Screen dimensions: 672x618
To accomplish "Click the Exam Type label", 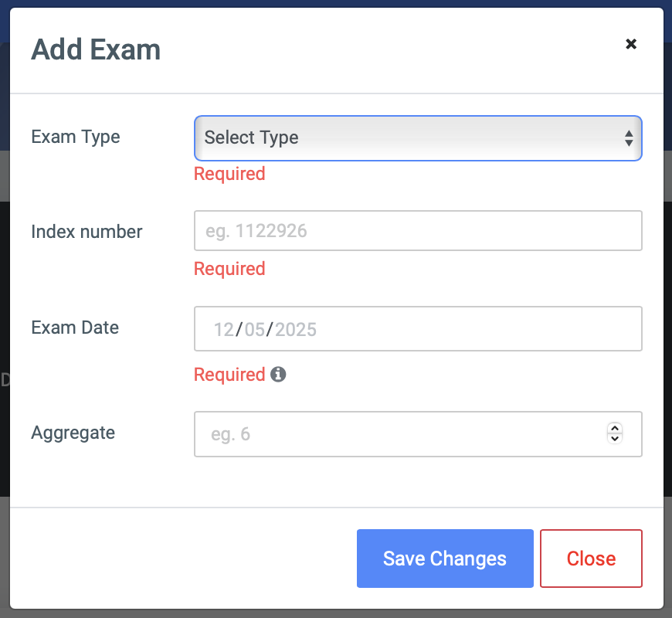I will [76, 138].
